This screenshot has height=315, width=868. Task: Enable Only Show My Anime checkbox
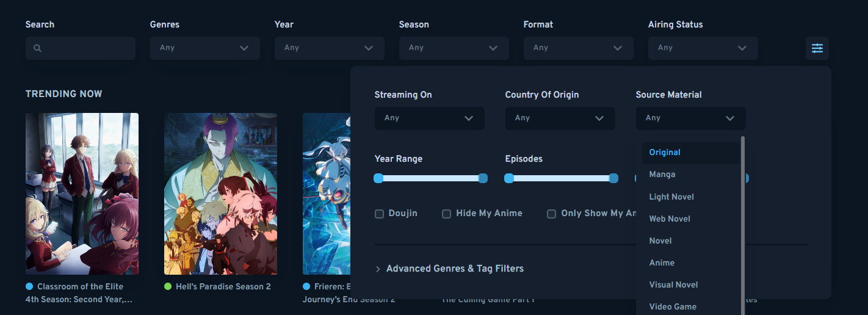click(551, 214)
